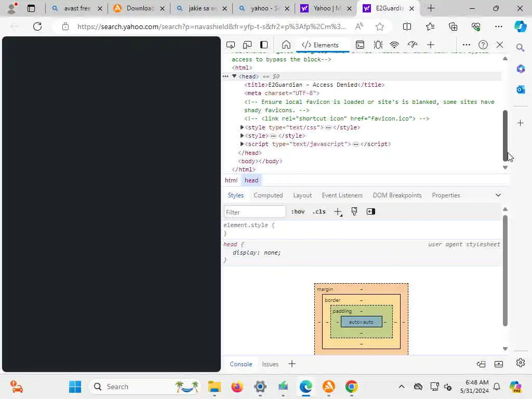Toggle split screen view in Edge
532x399 pixels.
click(x=407, y=26)
